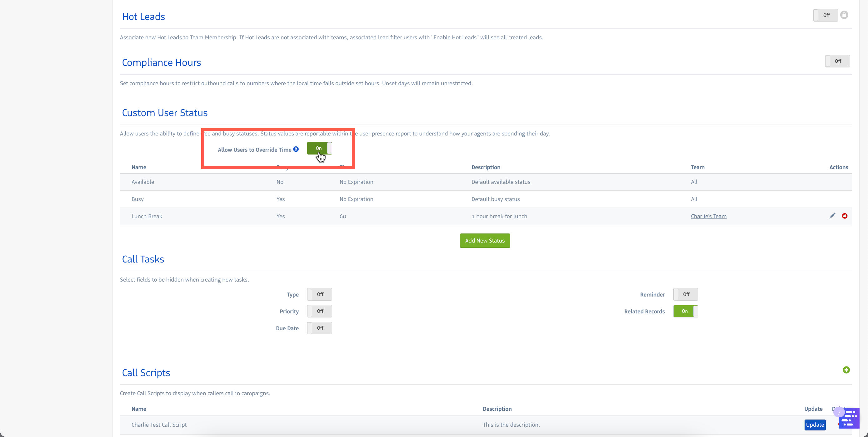Open the Override Time help tooltip icon
The image size is (868, 437).
click(x=296, y=149)
